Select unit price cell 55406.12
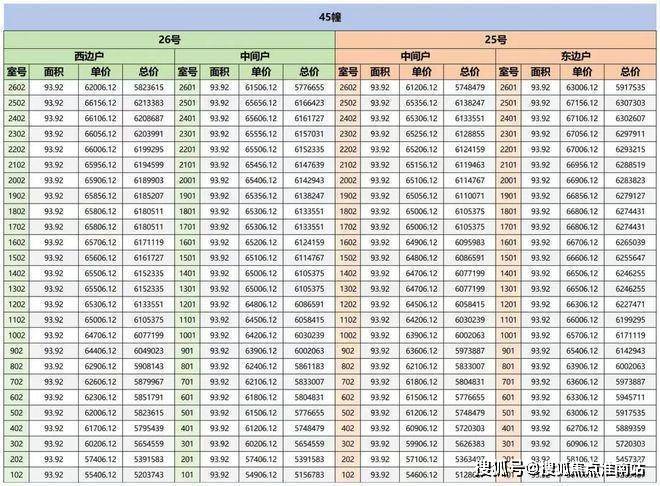 100,475
